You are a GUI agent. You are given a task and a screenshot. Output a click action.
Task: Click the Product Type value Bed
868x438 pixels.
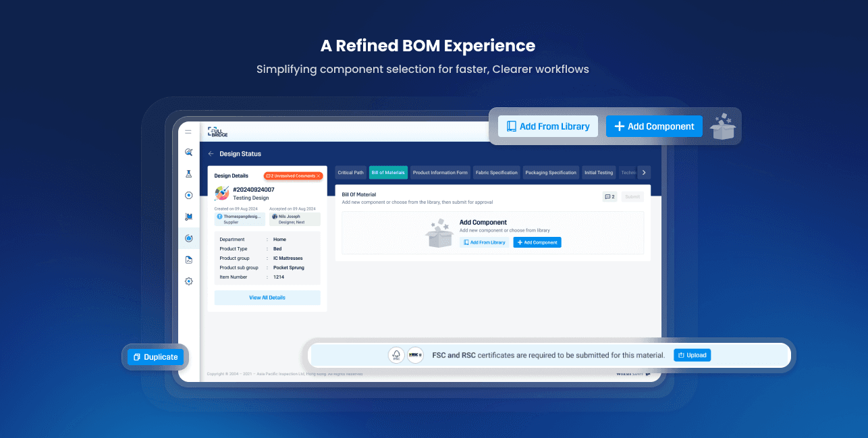click(277, 249)
